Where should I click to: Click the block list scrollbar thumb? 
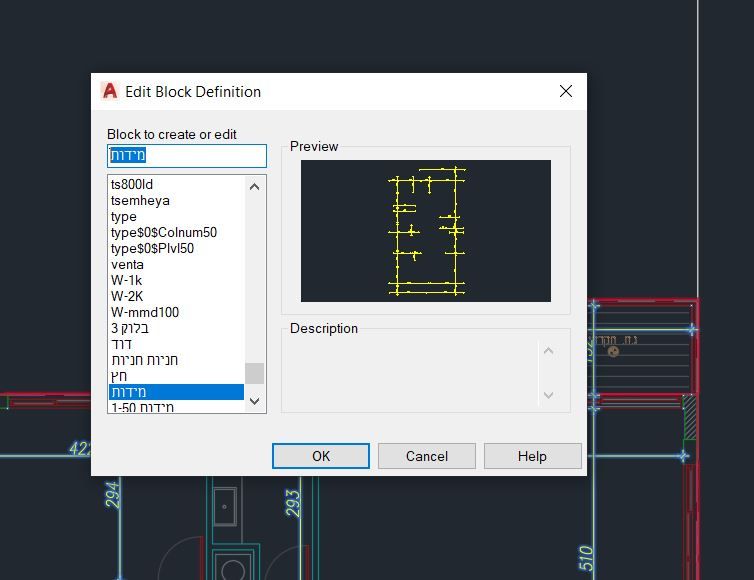tap(255, 373)
